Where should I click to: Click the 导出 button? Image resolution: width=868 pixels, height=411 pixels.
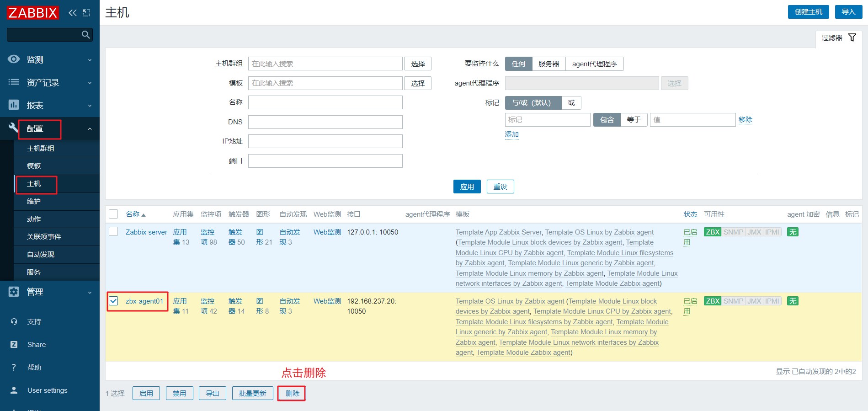tap(213, 393)
